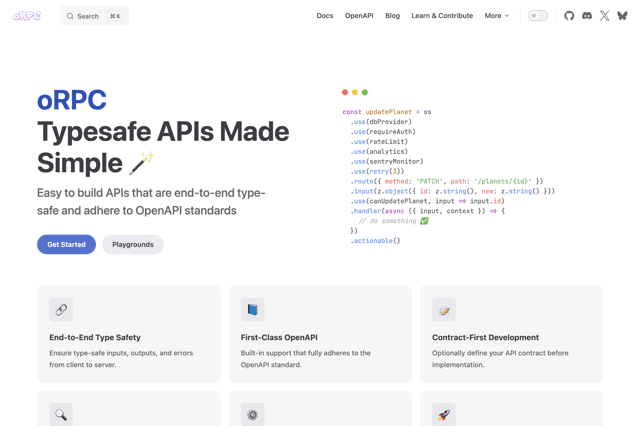Click the '.use(sentryMonitor)' code line

pyautogui.click(x=387, y=162)
